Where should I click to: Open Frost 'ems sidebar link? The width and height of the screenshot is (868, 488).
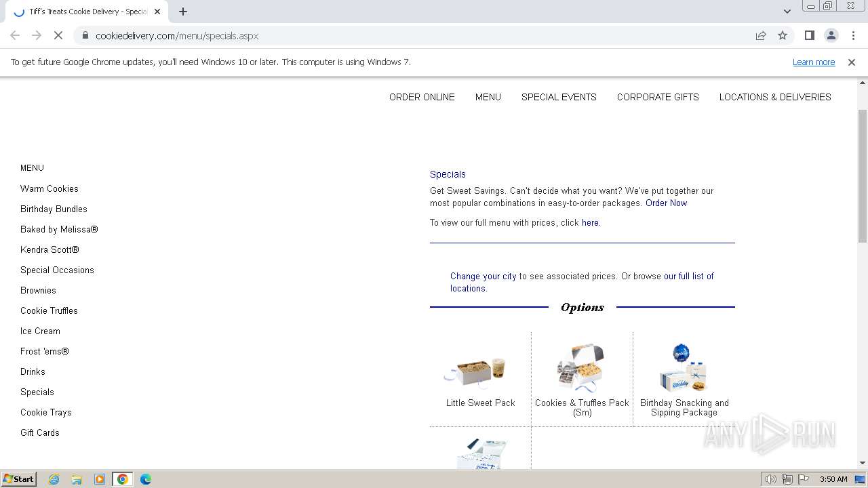(45, 351)
